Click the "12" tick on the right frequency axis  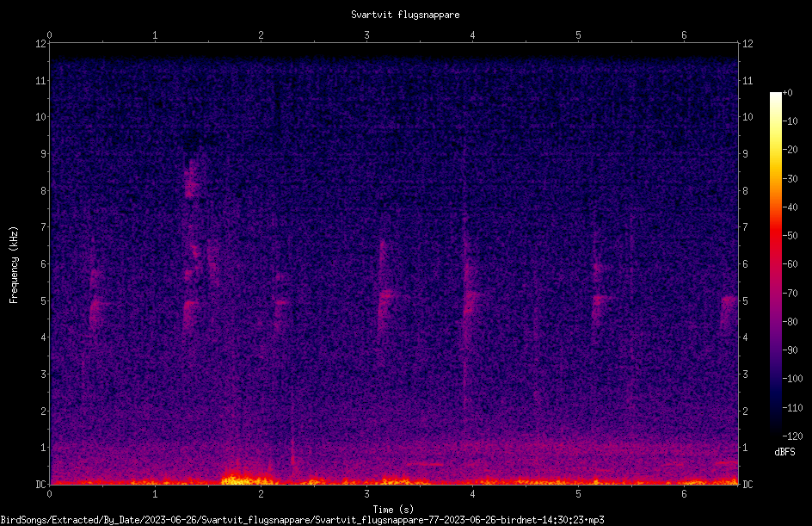click(747, 44)
